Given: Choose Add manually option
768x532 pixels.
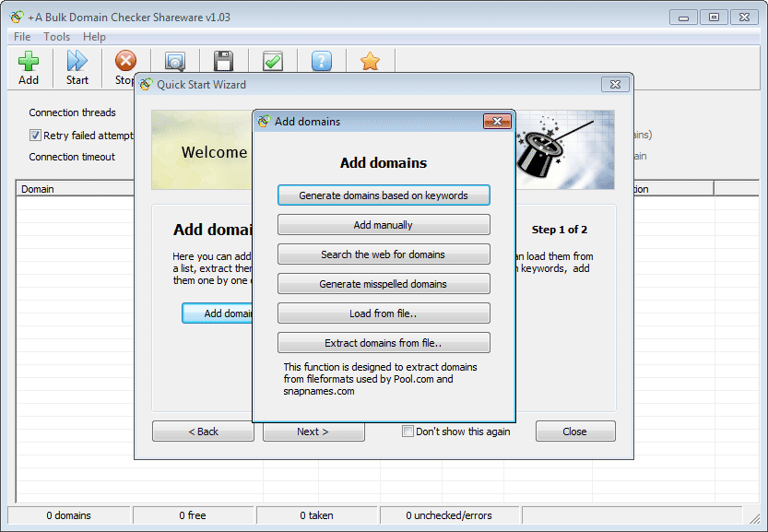Looking at the screenshot, I should coord(384,224).
